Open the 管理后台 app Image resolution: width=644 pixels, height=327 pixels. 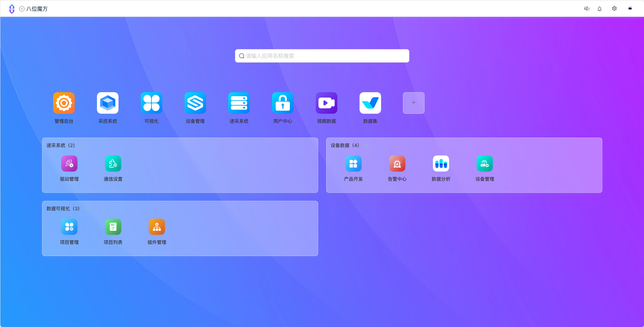coord(64,103)
